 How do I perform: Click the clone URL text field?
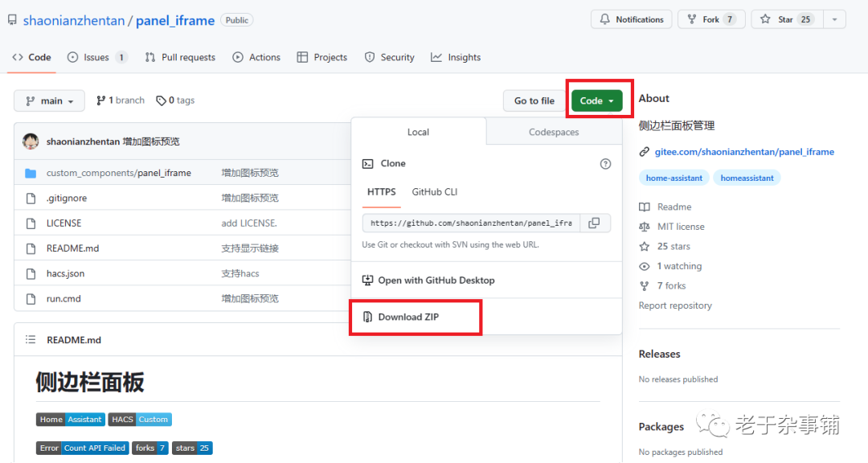(x=471, y=223)
